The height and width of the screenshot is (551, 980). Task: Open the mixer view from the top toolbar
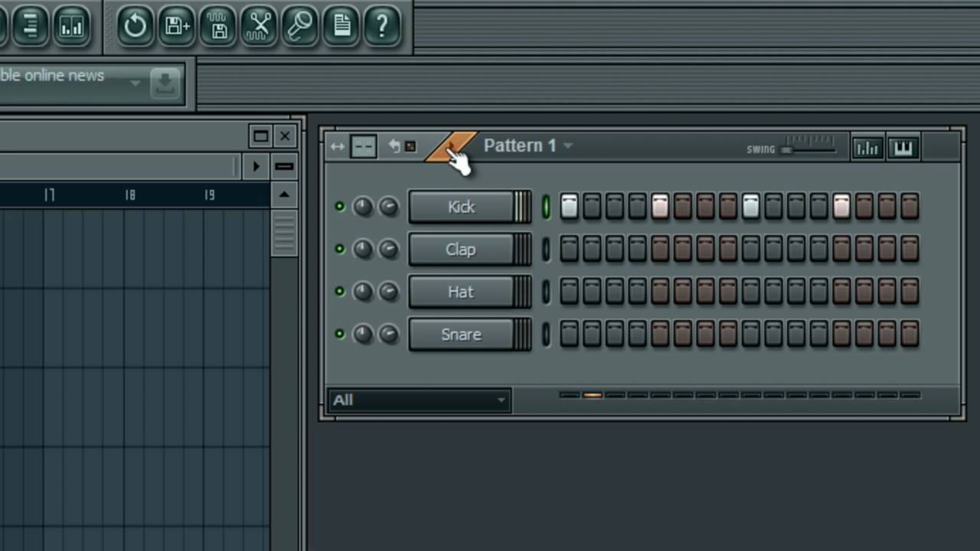71,26
